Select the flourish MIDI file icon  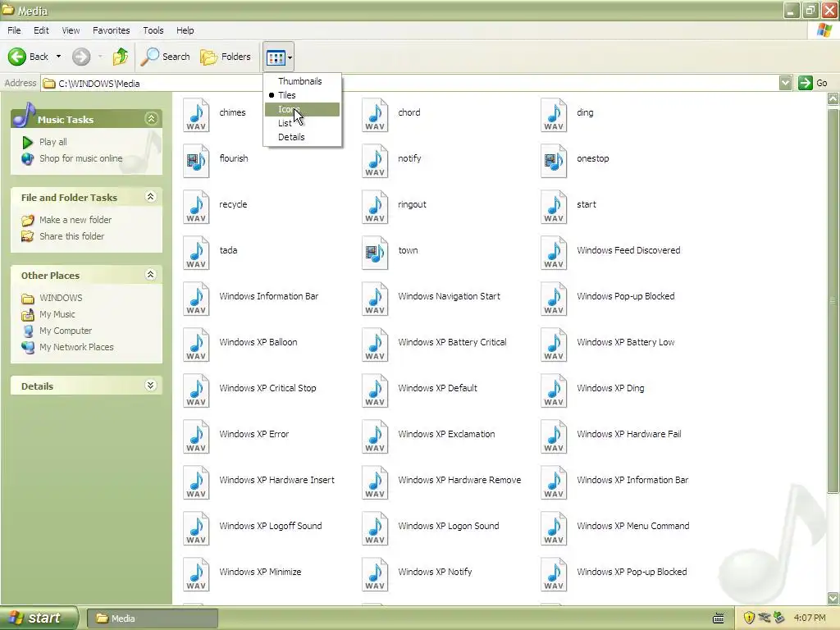(x=196, y=161)
